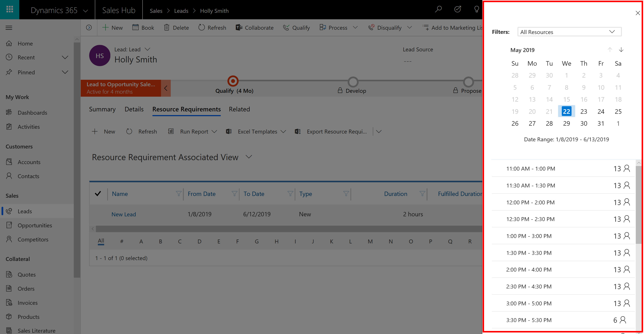Switch to the Details tab
The width and height of the screenshot is (644, 334).
point(134,109)
